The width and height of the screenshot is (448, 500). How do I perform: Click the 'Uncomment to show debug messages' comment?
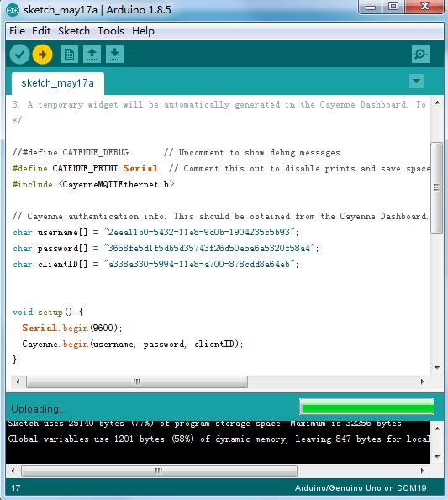(x=252, y=152)
